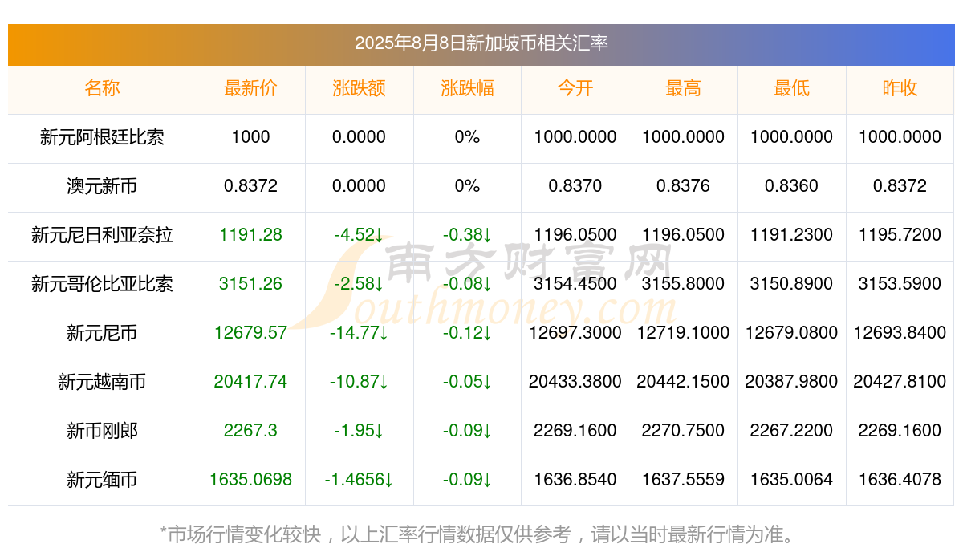
Task: Click change amount -2.58↓
Action: click(359, 284)
